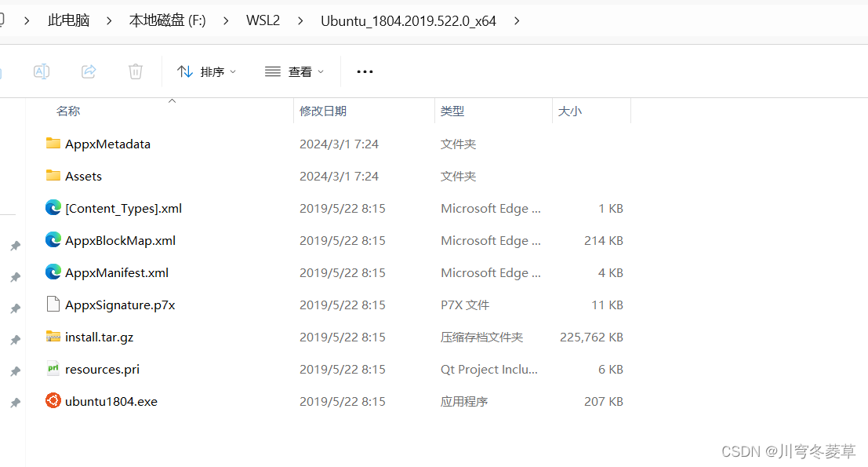Click date 2019/5/22 8:15 of ubuntu1804.exe

(x=343, y=401)
